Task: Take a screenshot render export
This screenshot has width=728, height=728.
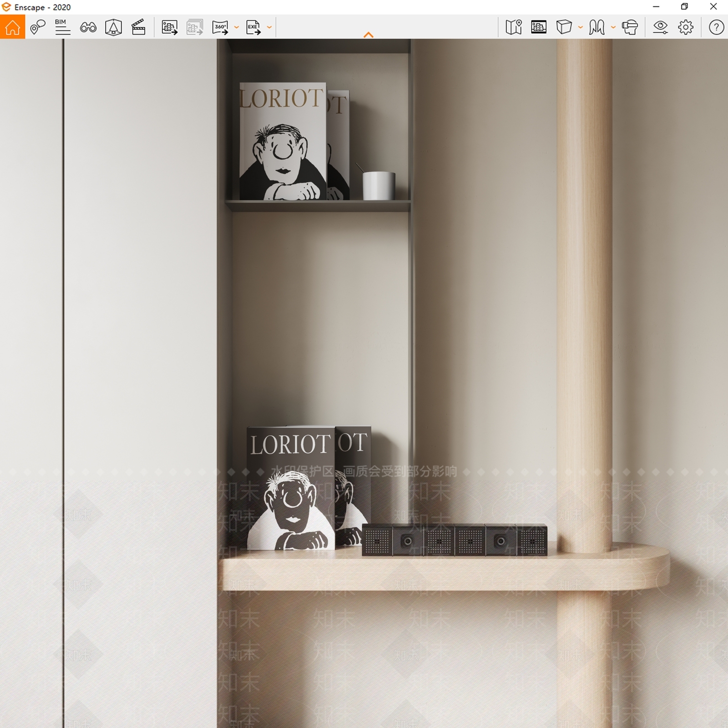Action: pyautogui.click(x=170, y=27)
